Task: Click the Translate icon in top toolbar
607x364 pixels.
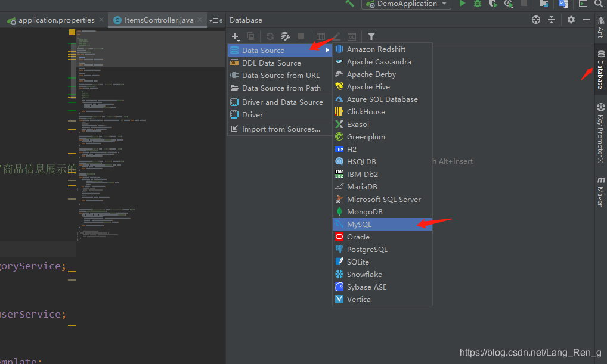Action: [x=563, y=4]
